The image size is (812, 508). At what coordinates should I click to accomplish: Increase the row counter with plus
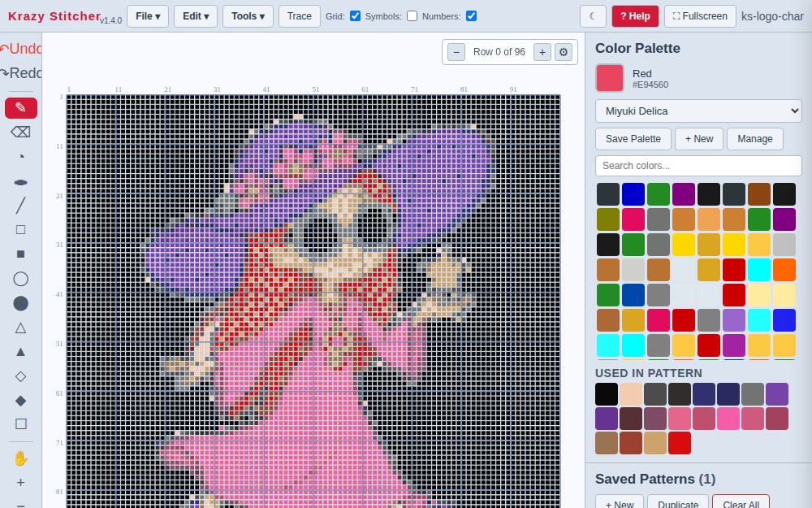coord(542,52)
